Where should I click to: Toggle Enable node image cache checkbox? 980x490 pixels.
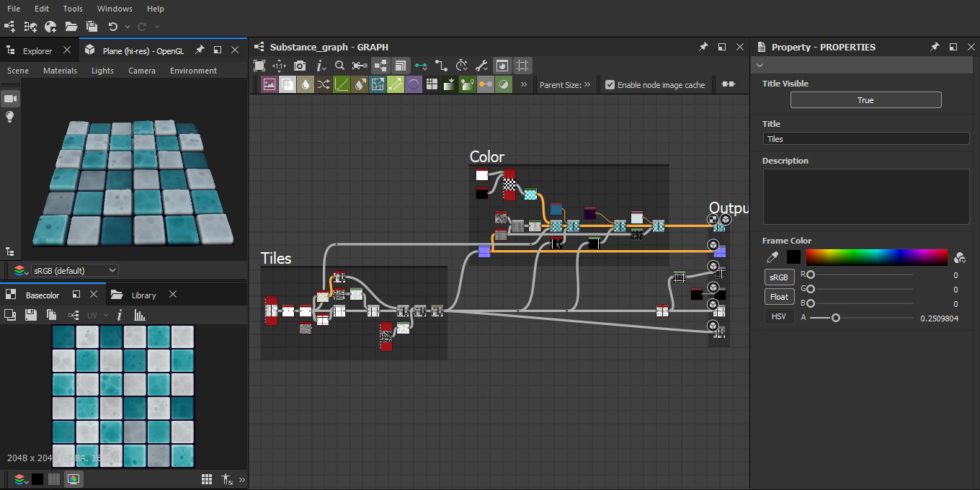(x=610, y=84)
